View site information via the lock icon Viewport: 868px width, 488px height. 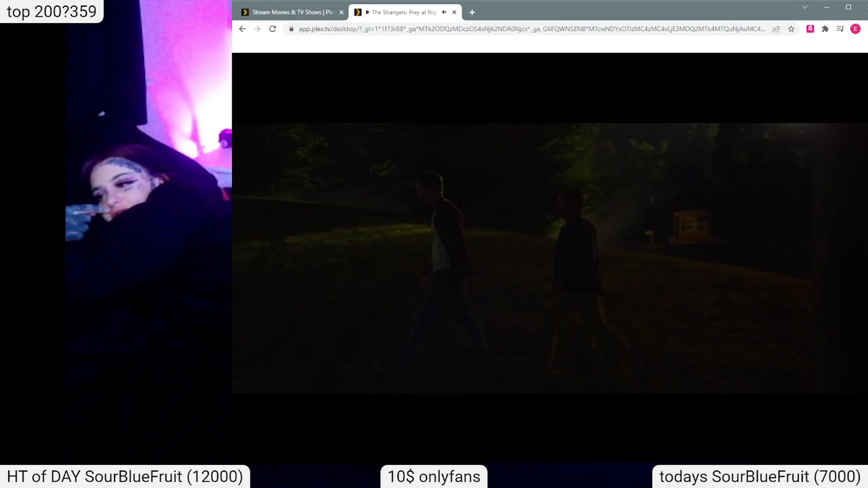(291, 29)
